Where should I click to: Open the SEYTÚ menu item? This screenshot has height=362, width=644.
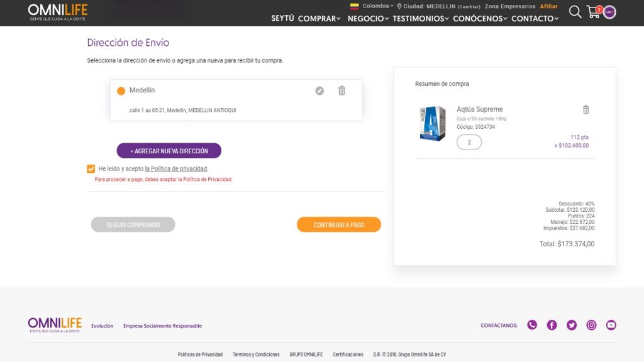pos(282,18)
